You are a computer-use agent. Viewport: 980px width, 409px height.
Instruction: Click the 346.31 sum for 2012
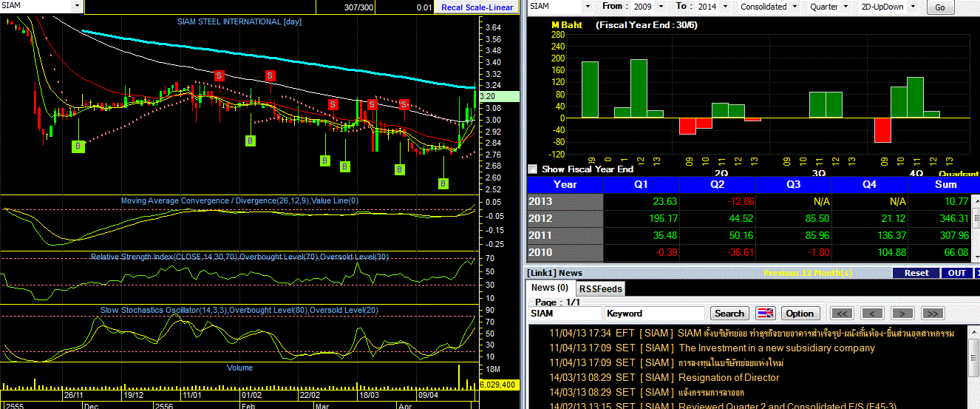953,219
